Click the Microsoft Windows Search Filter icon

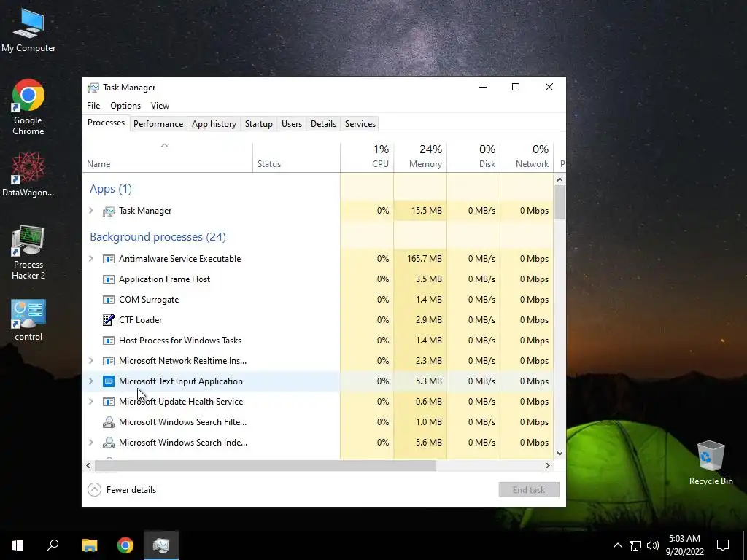point(109,422)
